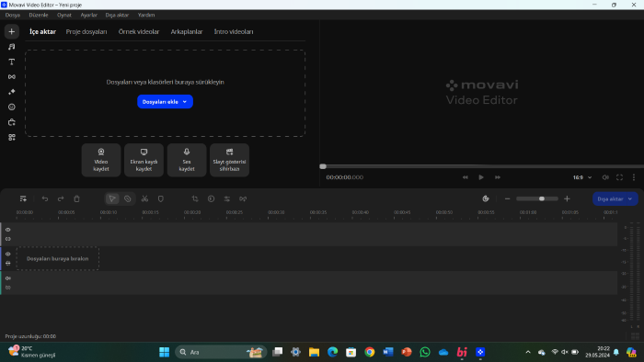This screenshot has width=644, height=362.
Task: Switch to the İntro videoları tab
Action: point(234,31)
